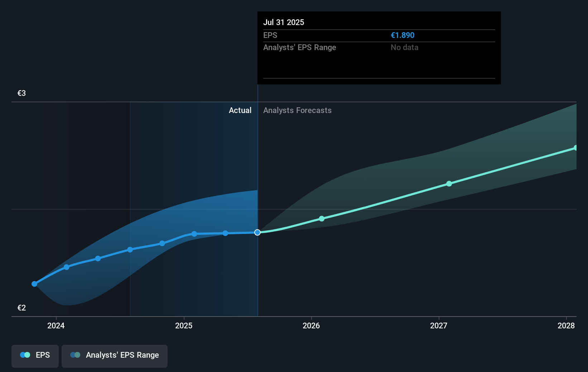The image size is (588, 372).
Task: Click the last forecast point at the 2028 edge
Action: [576, 147]
